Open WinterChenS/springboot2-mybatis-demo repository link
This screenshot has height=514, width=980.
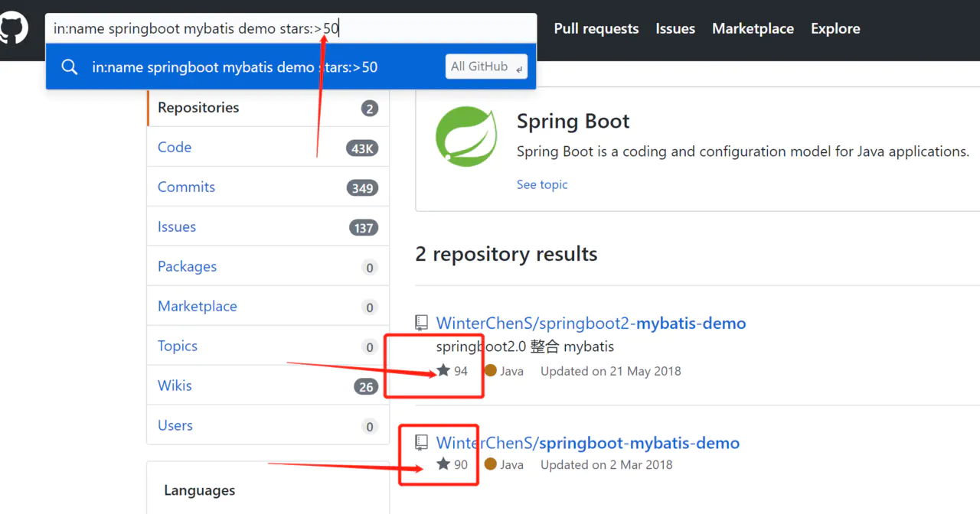tap(590, 324)
